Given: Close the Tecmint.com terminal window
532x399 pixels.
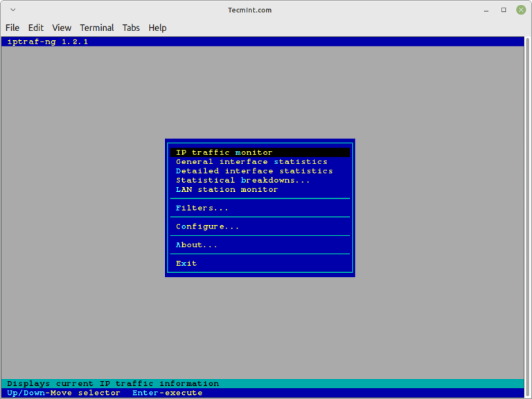Looking at the screenshot, I should point(521,10).
